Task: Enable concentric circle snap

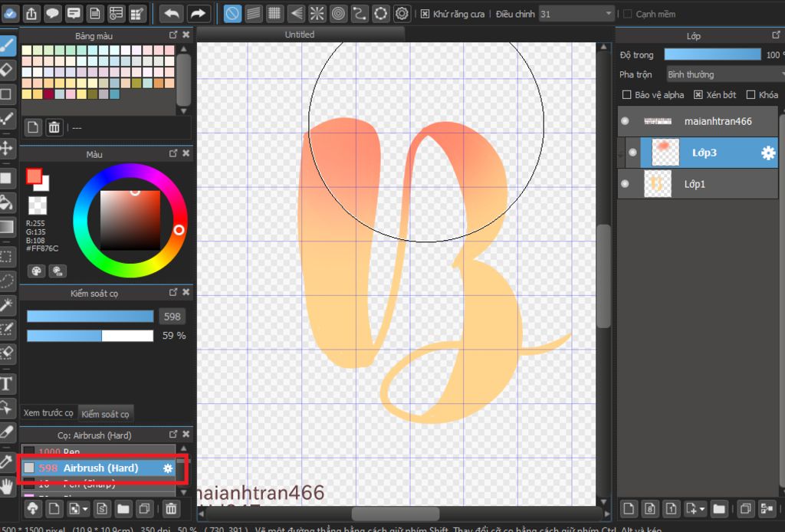Action: [x=338, y=14]
